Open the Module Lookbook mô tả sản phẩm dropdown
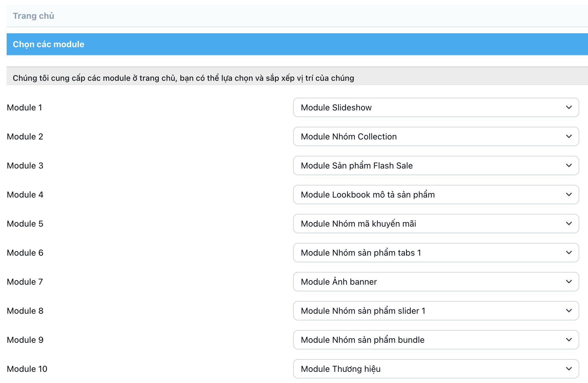 coord(436,195)
